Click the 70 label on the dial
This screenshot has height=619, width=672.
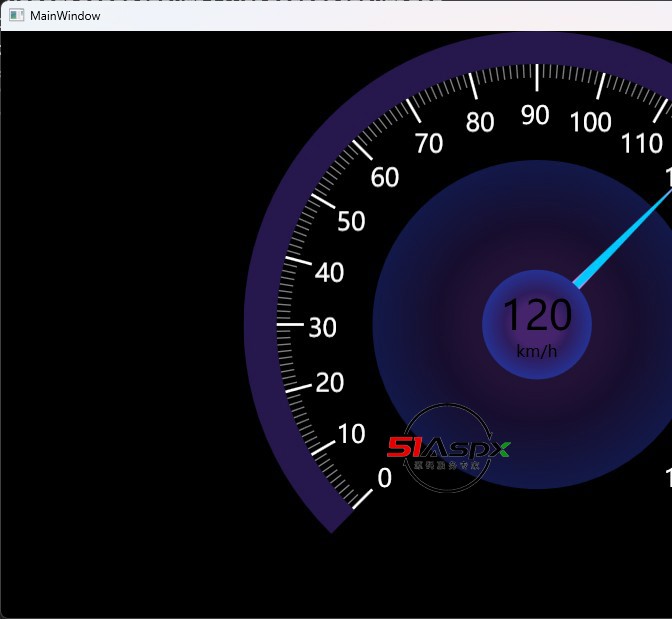point(429,144)
